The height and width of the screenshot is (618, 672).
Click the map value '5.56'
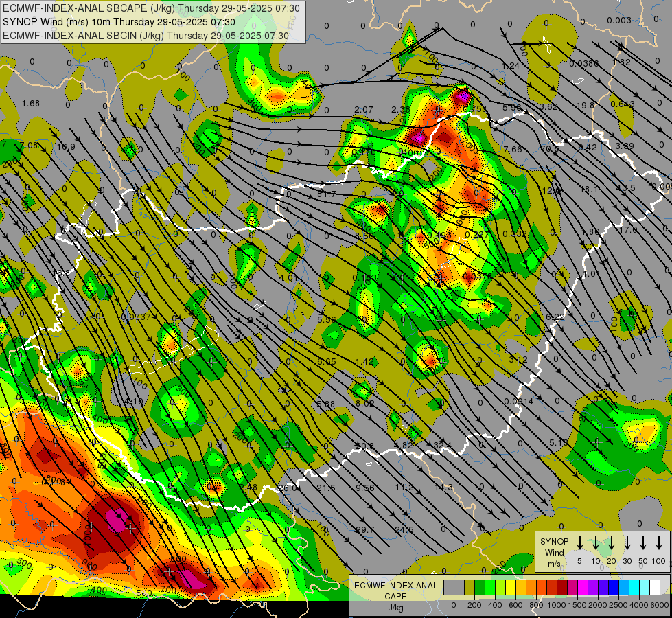[x=327, y=319]
